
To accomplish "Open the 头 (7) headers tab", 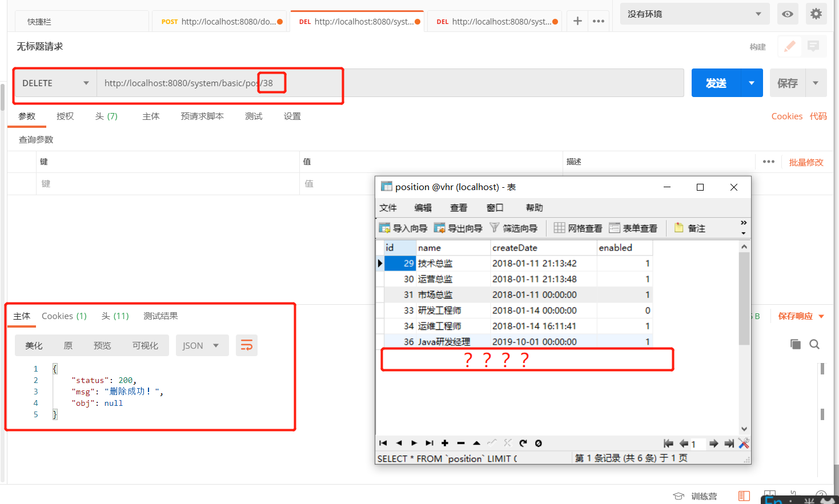I will click(106, 116).
